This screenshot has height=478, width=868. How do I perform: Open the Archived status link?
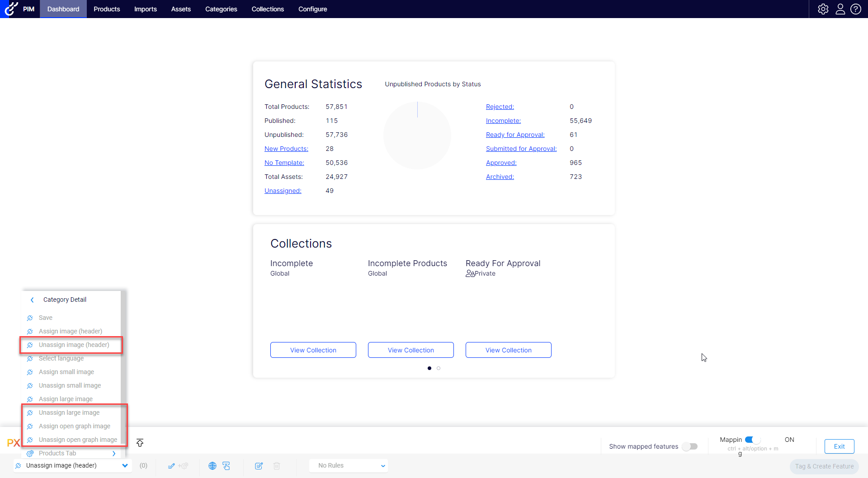pyautogui.click(x=500, y=177)
